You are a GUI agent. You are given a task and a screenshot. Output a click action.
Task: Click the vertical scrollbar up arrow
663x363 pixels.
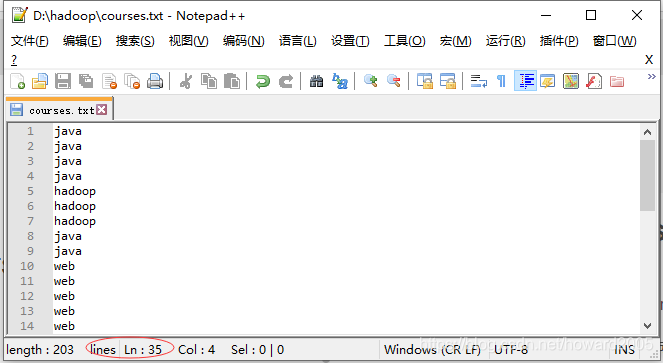click(x=647, y=132)
